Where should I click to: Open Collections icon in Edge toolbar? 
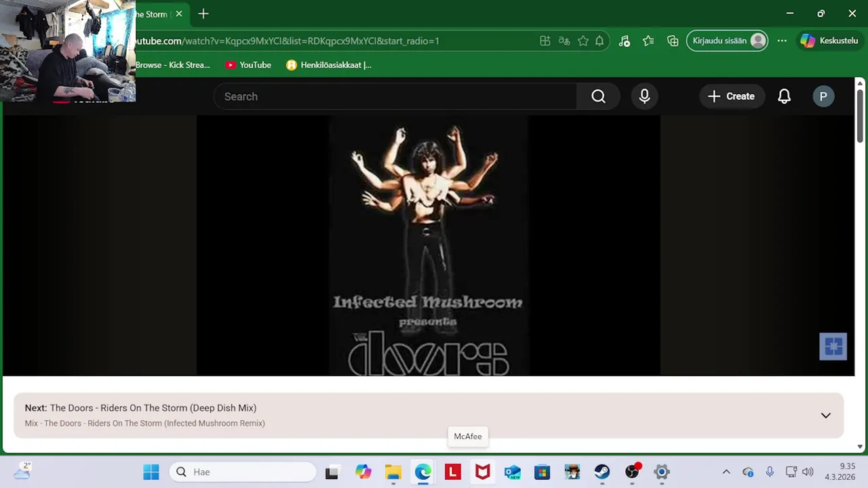click(673, 41)
